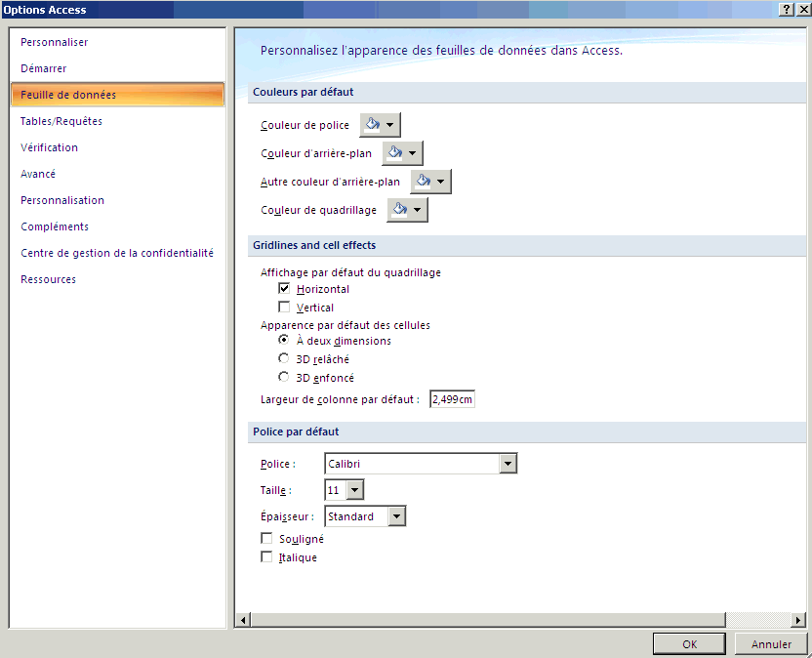Expand the Taille font size dropdown
The width and height of the screenshot is (812, 658).
click(355, 490)
